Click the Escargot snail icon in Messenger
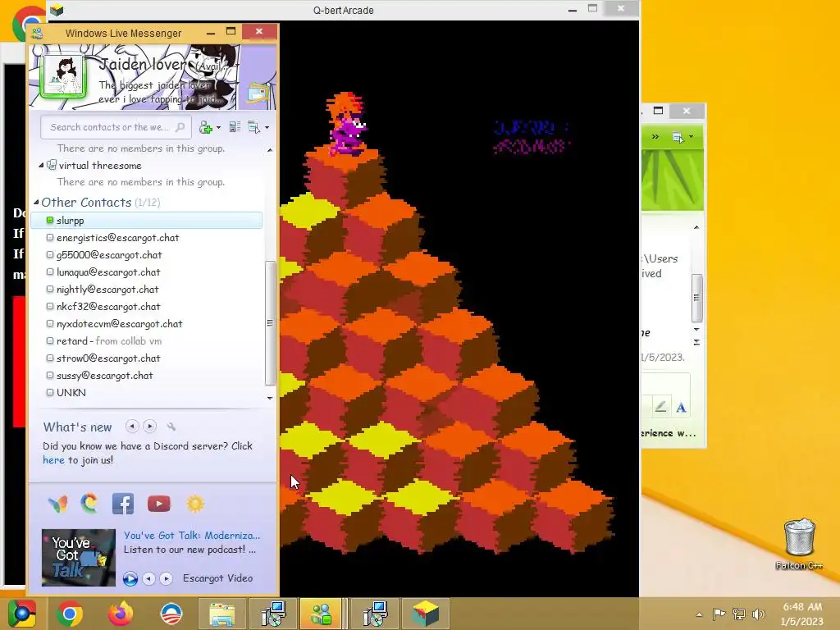 coord(89,504)
